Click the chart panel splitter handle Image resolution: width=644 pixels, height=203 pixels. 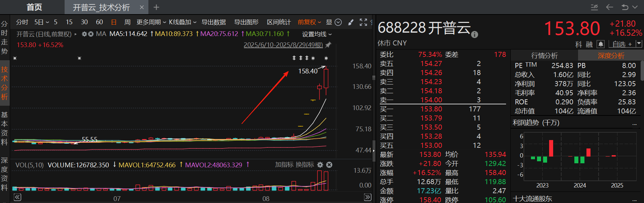click(373, 78)
